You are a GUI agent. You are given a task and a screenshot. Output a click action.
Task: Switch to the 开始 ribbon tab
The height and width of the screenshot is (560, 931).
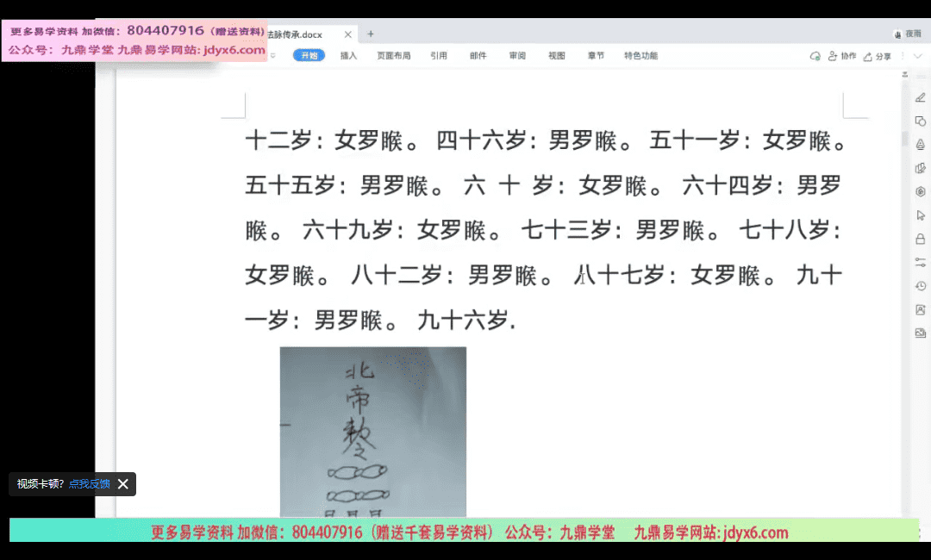(309, 55)
